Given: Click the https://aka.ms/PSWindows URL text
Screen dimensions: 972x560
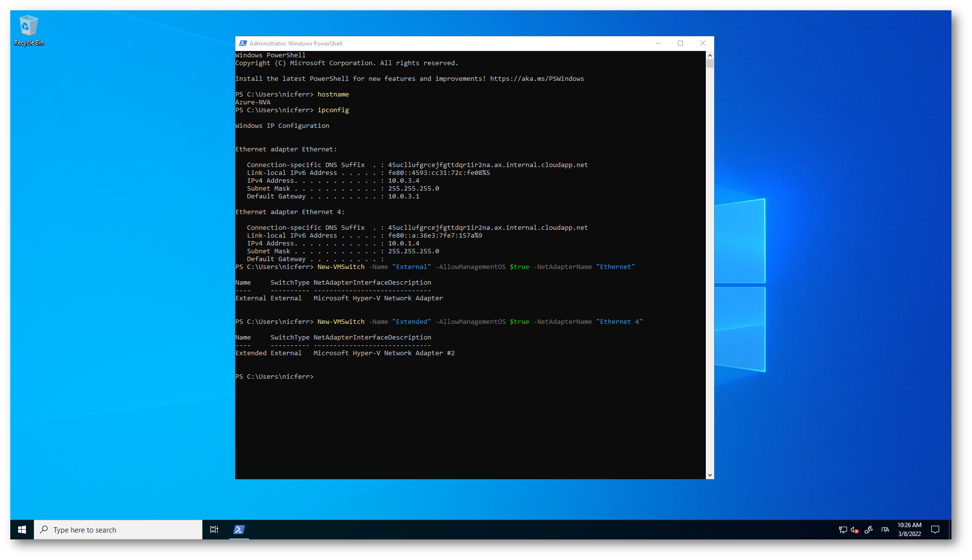Looking at the screenshot, I should click(x=537, y=79).
